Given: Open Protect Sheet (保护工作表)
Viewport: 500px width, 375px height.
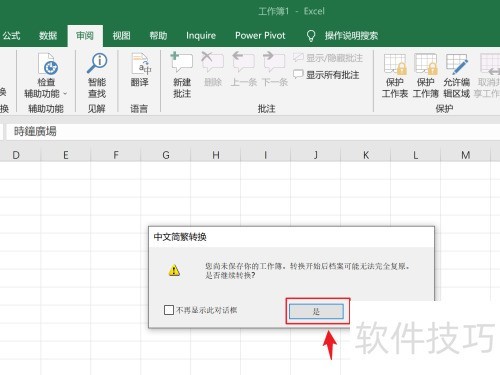Looking at the screenshot, I should click(395, 76).
